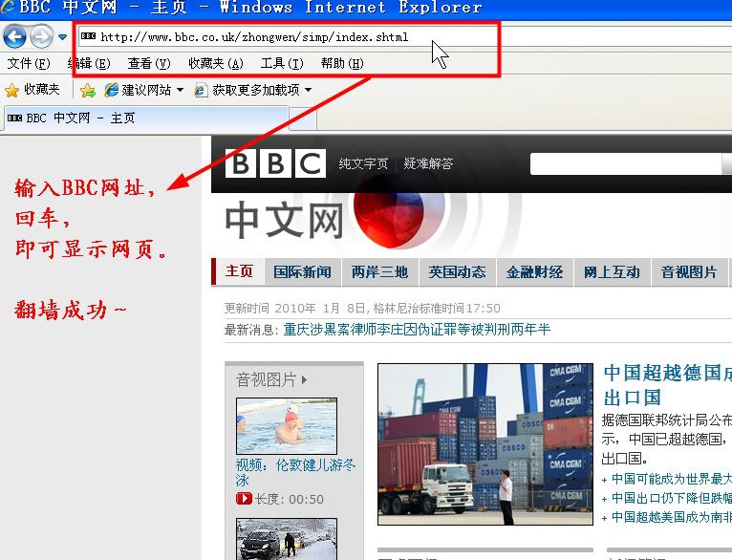Click the red play icon beside 长度

[x=244, y=499]
